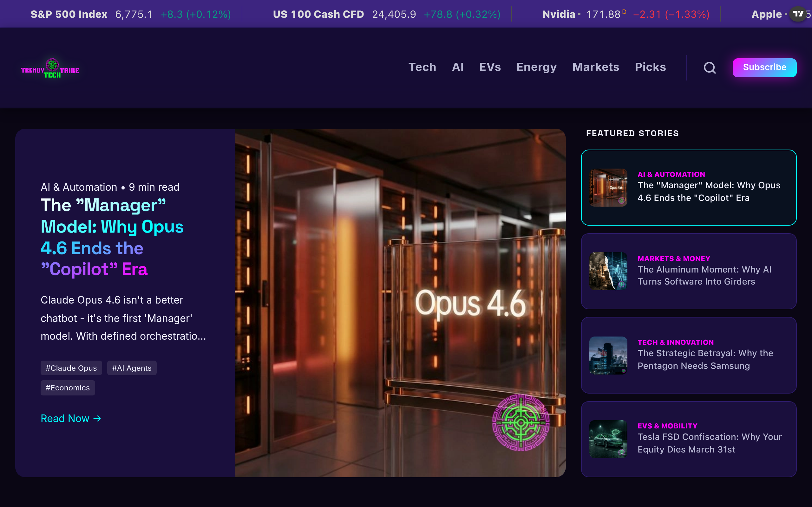Click the large Opus 4.6 hero image

pos(400,303)
